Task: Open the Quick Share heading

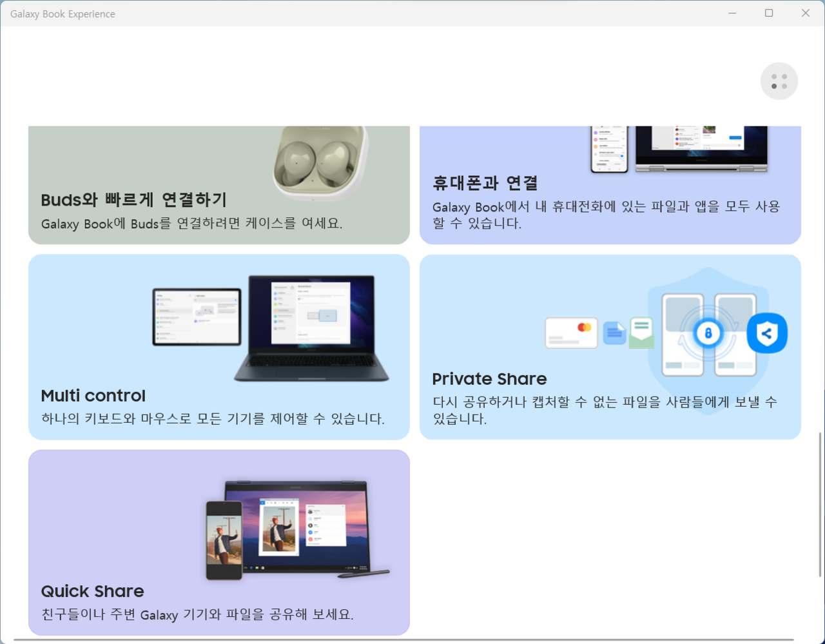Action: 92,591
